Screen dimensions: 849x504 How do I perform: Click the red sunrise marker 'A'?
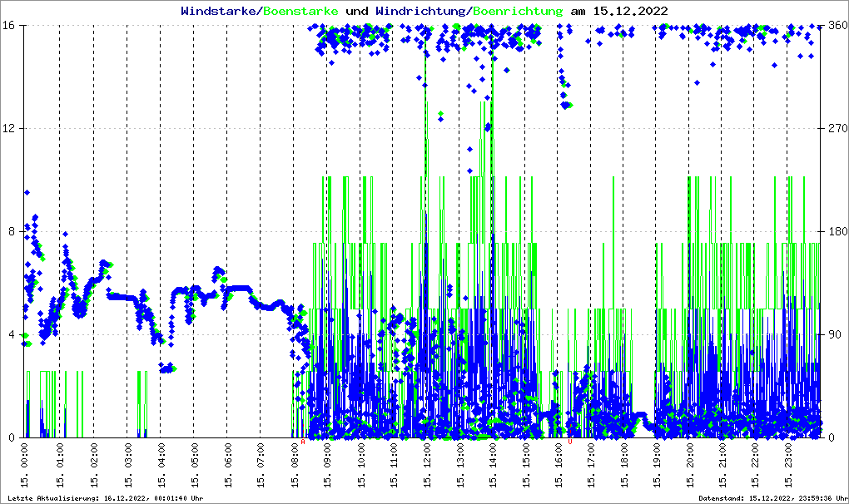coord(303,442)
